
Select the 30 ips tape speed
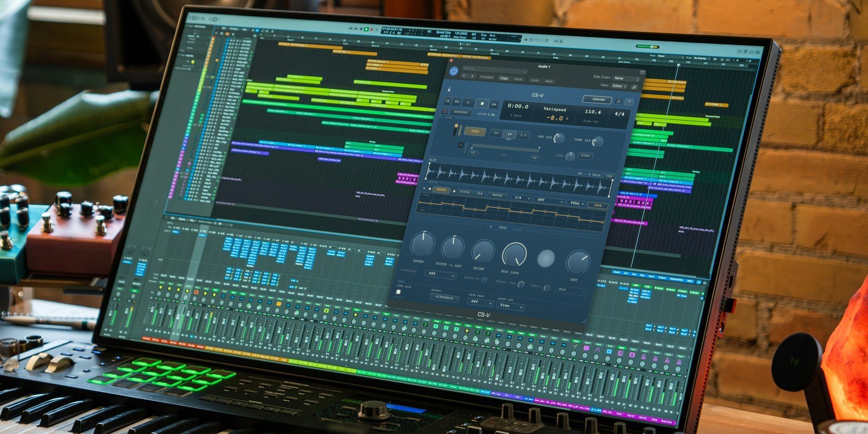tap(495, 133)
